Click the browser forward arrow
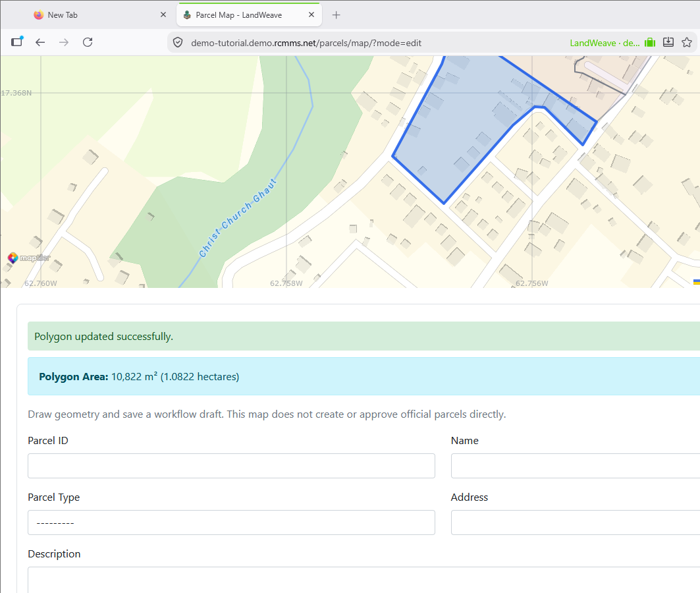Viewport: 700px width, 593px height. pyautogui.click(x=64, y=42)
